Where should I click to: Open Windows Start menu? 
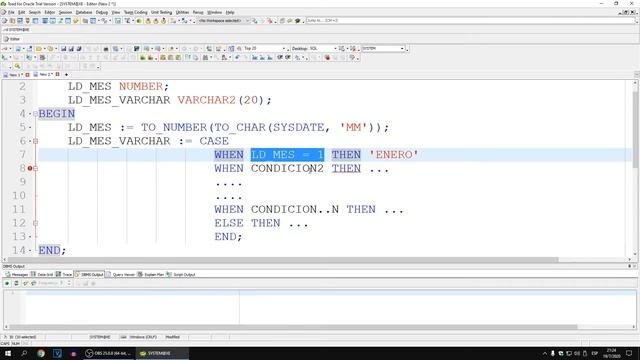[x=7, y=353]
